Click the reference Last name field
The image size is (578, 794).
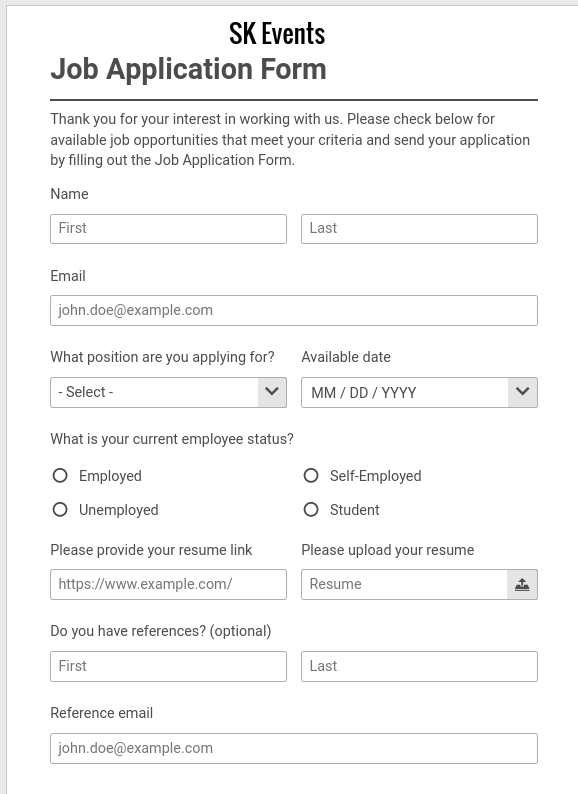[x=419, y=666]
